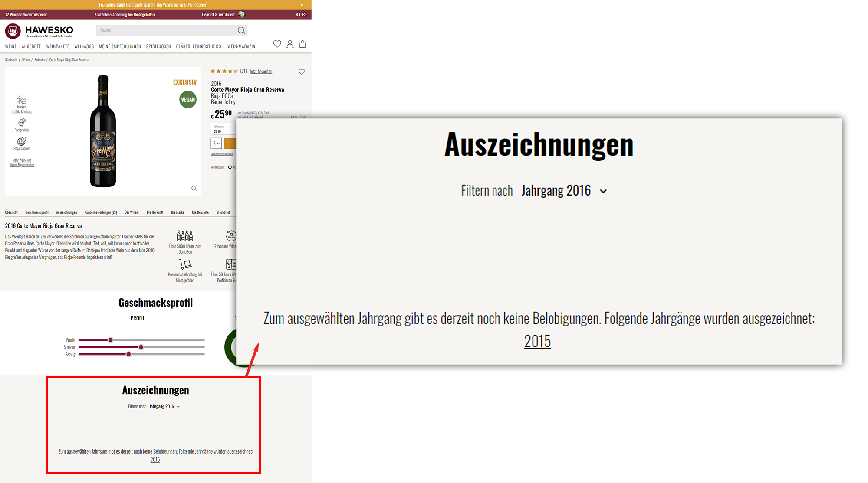Open Jahrgang 2016 dropdown in enlarged view

pyautogui.click(x=564, y=191)
